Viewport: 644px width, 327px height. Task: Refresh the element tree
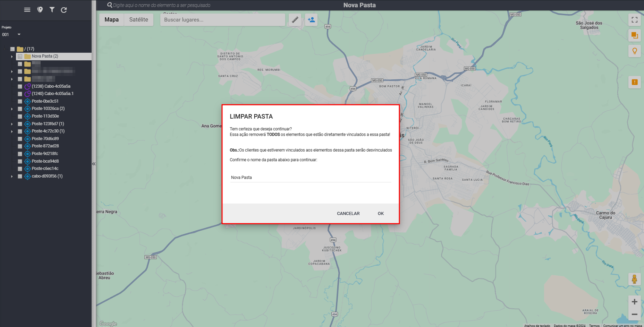coord(64,10)
